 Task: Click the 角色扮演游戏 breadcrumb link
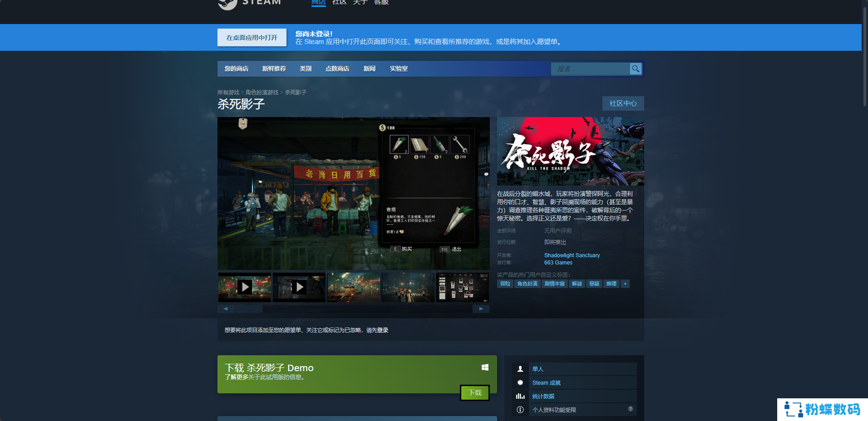pyautogui.click(x=262, y=92)
